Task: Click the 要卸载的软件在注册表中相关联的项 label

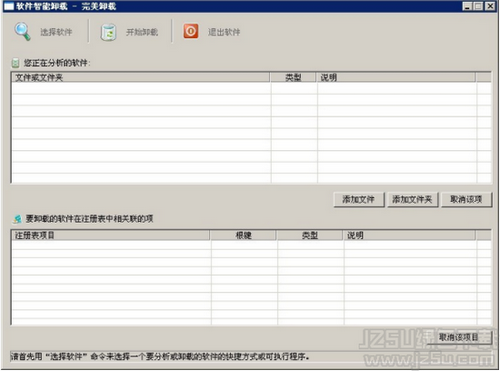Action: (x=89, y=219)
